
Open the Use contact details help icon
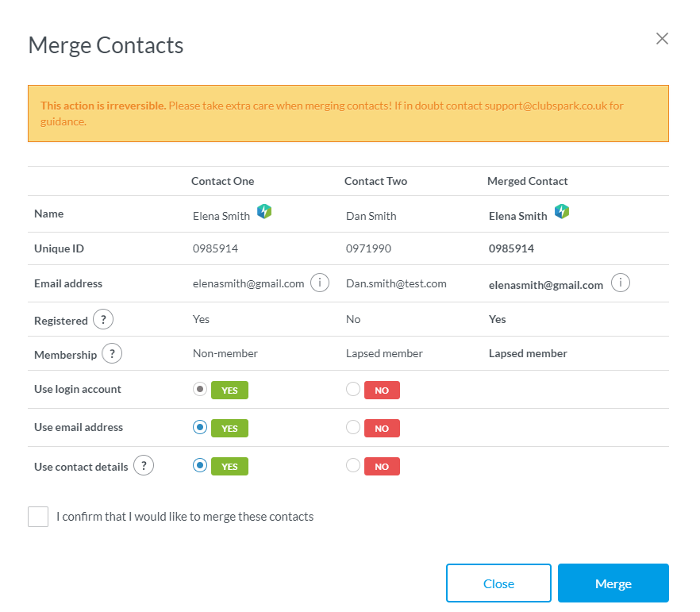(x=143, y=466)
